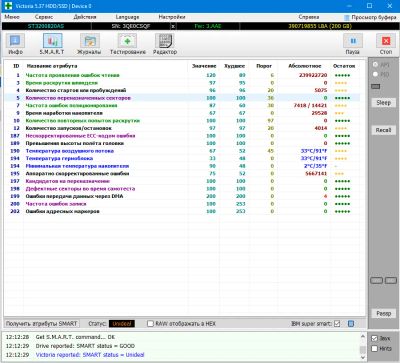
Task: Click the Sleep button
Action: pyautogui.click(x=383, y=103)
